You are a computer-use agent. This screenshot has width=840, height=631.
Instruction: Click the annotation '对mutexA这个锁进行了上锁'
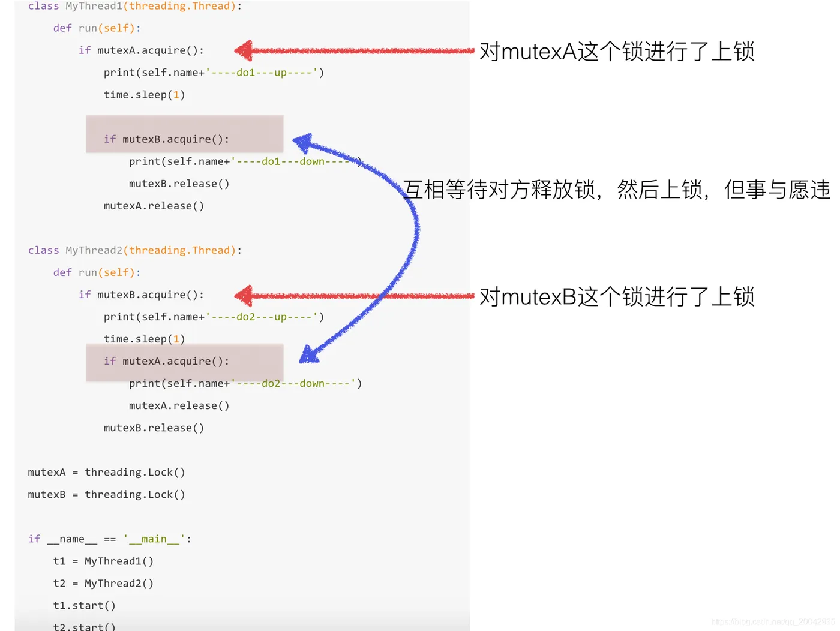point(617,52)
